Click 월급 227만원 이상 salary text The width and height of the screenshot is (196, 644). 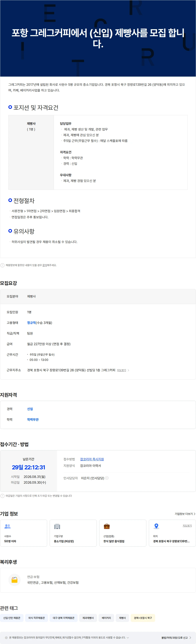click(x=49, y=344)
